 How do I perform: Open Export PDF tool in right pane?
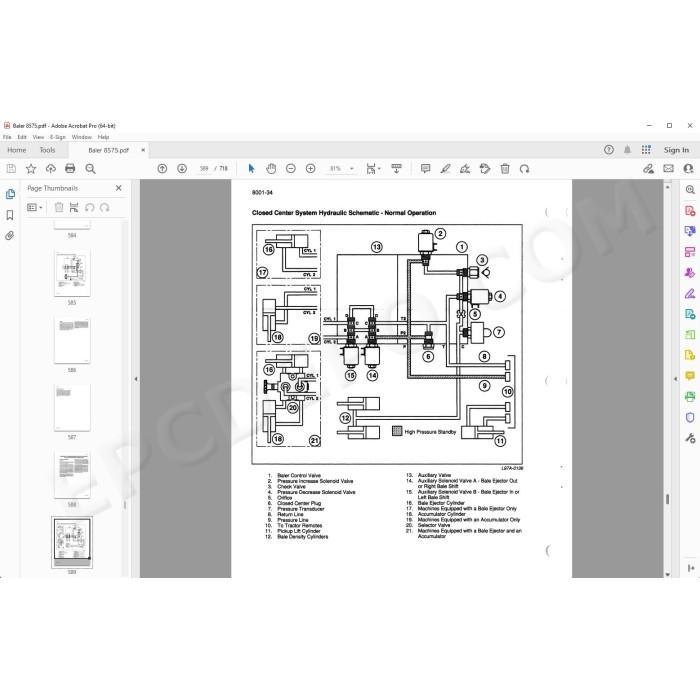pos(690,231)
